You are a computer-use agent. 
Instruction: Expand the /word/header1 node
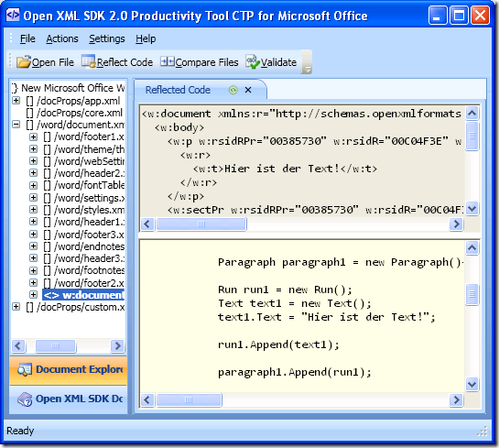point(33,222)
